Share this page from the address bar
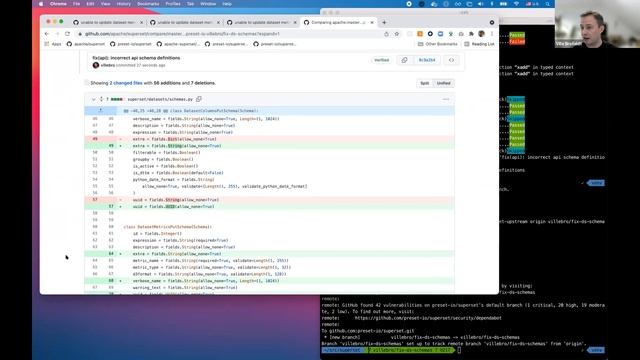This screenshot has height=360, width=640. [386, 34]
